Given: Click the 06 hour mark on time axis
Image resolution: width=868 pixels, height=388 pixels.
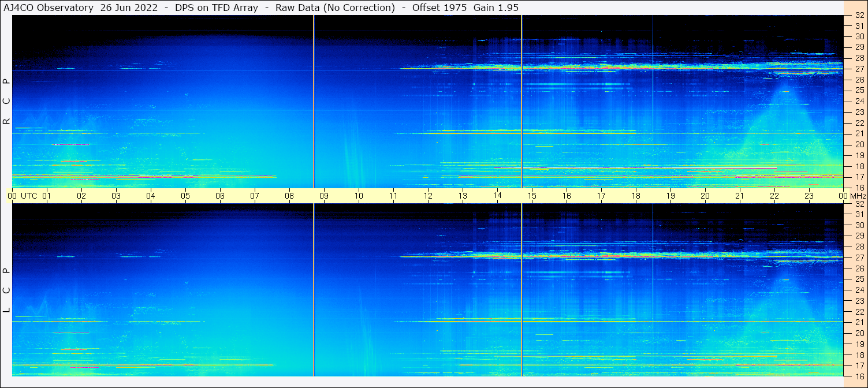Looking at the screenshot, I should click(220, 196).
